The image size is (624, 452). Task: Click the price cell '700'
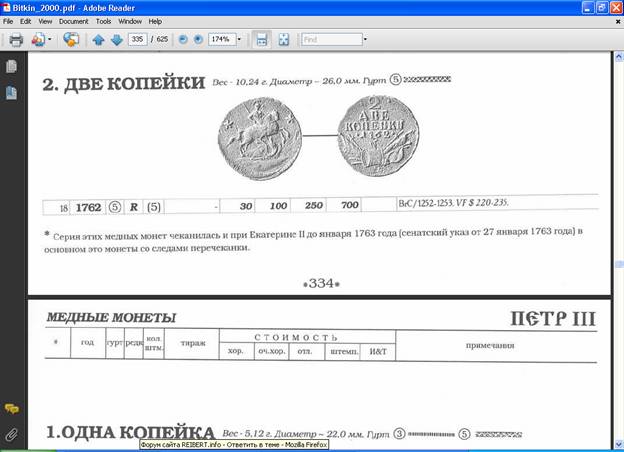click(350, 205)
